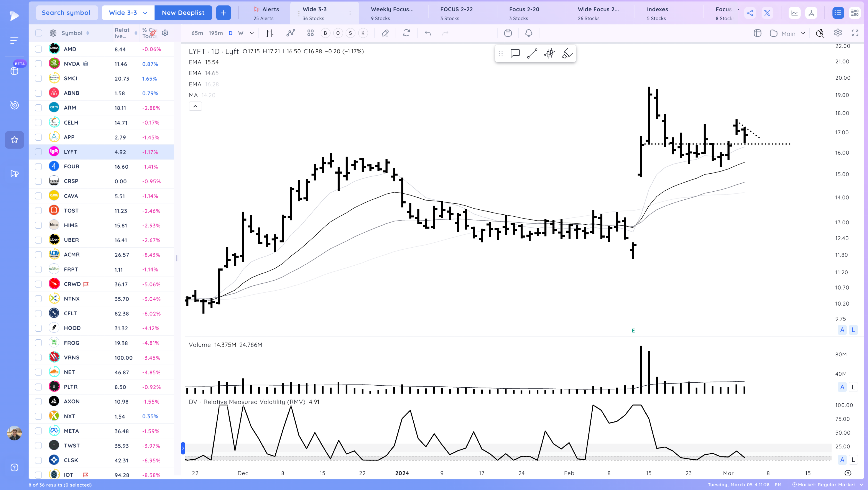Check the CRWD row checkbox
The height and width of the screenshot is (490, 868).
[x=38, y=284]
